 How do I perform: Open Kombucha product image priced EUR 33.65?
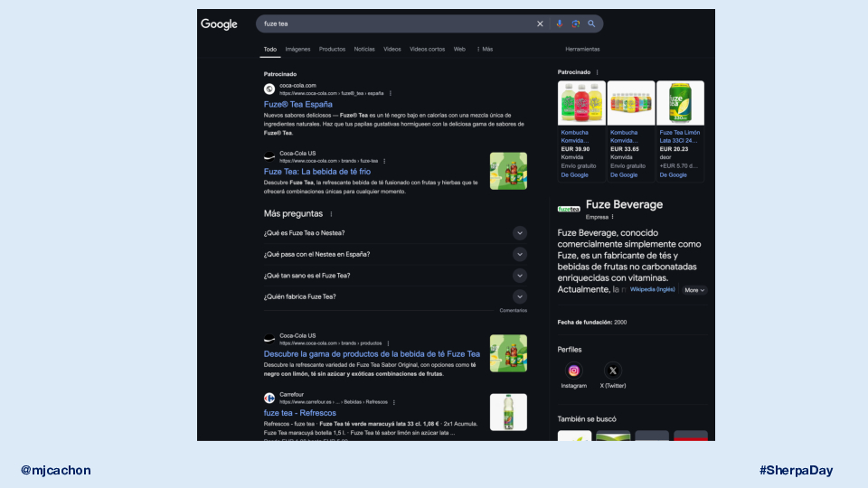(630, 103)
